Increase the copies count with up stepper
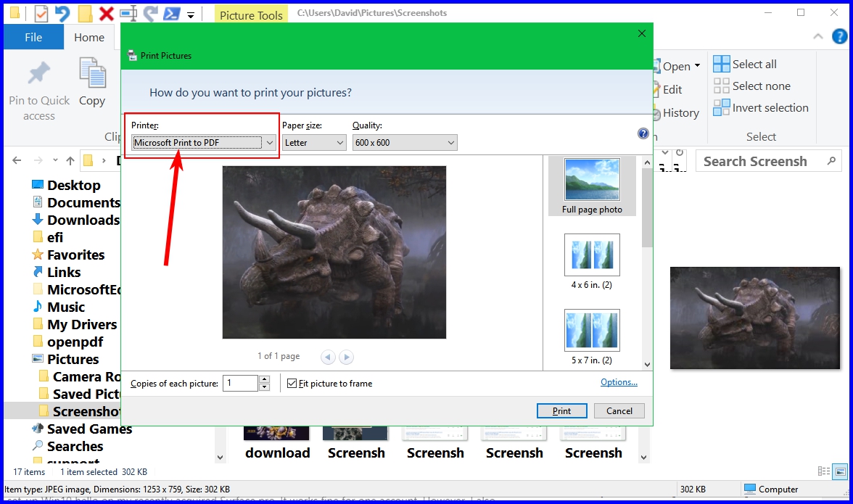The height and width of the screenshot is (504, 853). pyautogui.click(x=264, y=379)
